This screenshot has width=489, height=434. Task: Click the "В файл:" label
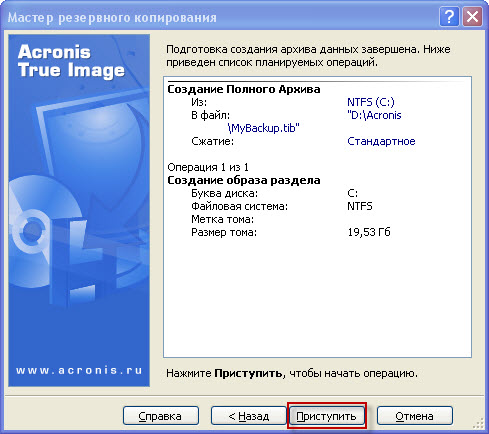210,115
